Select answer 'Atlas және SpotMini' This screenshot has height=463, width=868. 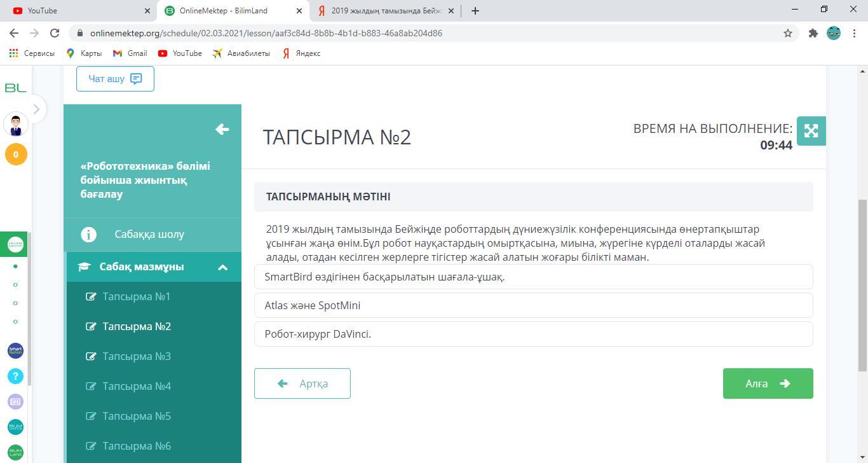[533, 305]
